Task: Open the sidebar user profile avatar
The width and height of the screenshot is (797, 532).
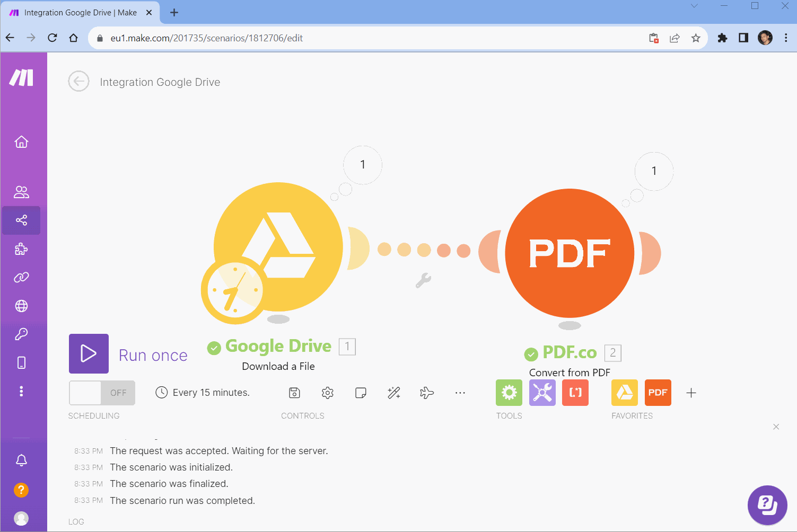Action: coord(21,518)
